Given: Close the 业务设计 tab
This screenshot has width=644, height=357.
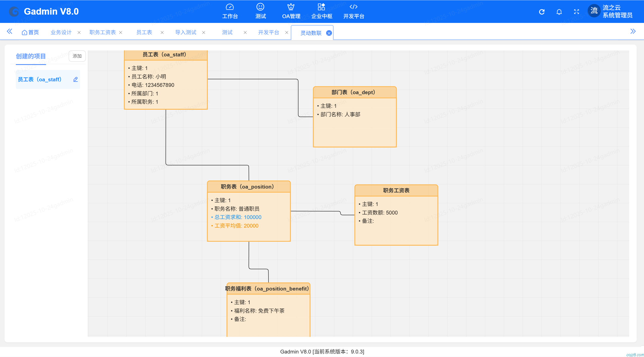Looking at the screenshot, I should [79, 32].
